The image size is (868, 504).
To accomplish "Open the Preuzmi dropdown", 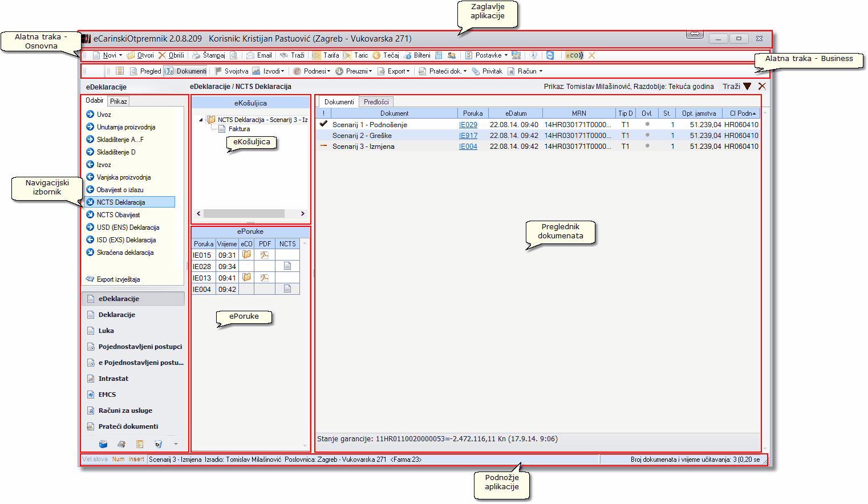I will [x=354, y=71].
